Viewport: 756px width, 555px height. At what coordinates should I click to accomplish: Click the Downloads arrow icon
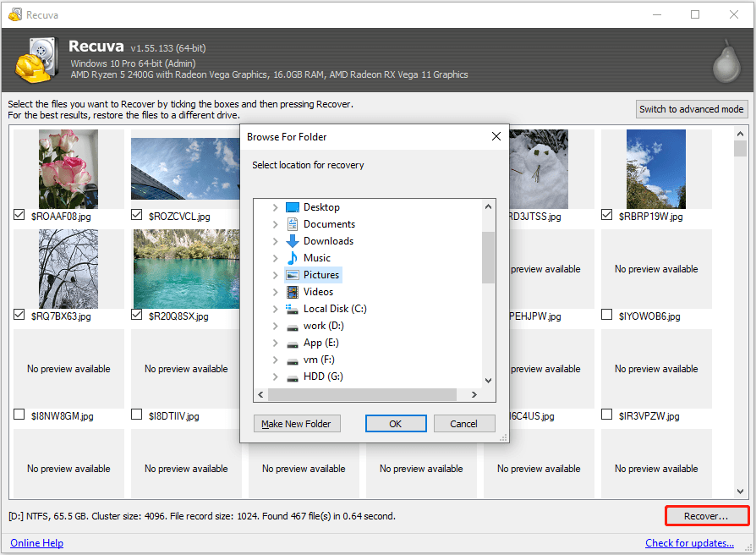coord(293,241)
